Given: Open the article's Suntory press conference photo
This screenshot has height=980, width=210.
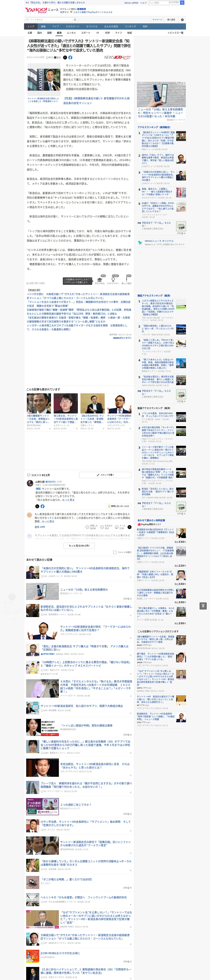Looking at the screenshot, I should pyautogui.click(x=44, y=80).
